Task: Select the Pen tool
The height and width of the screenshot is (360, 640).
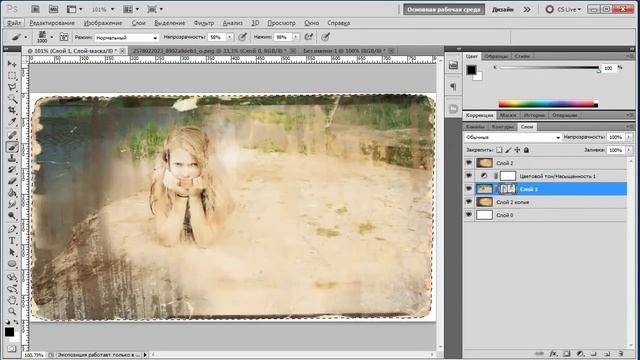Action: tap(12, 229)
